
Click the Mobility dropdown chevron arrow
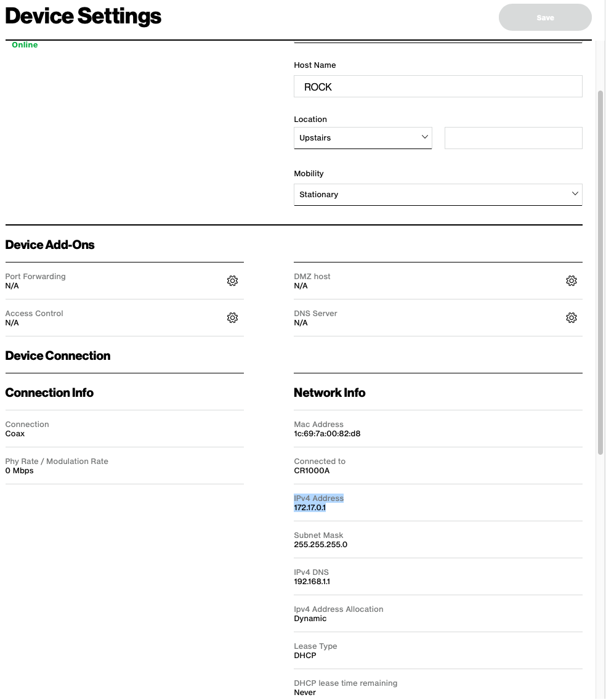[575, 194]
